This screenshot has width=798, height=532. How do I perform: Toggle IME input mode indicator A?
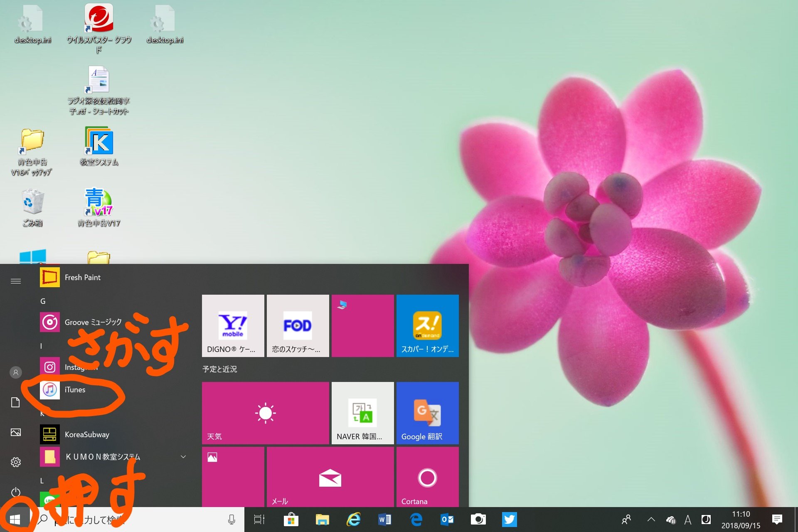(x=688, y=520)
